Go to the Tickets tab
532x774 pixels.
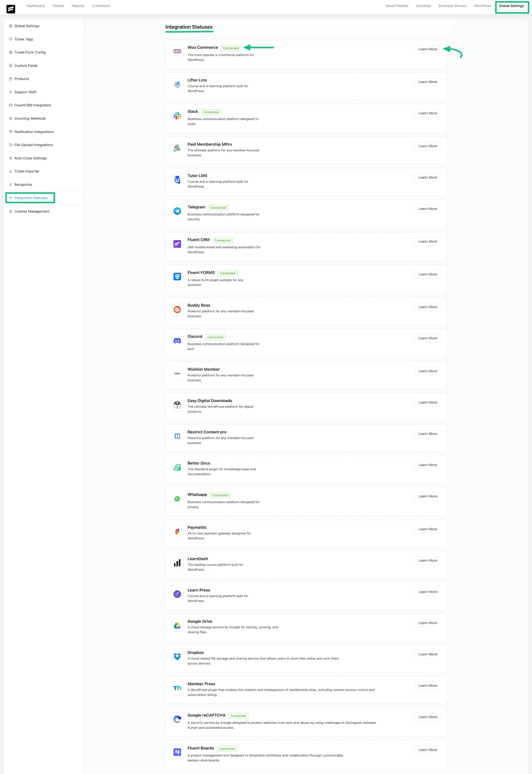[58, 6]
